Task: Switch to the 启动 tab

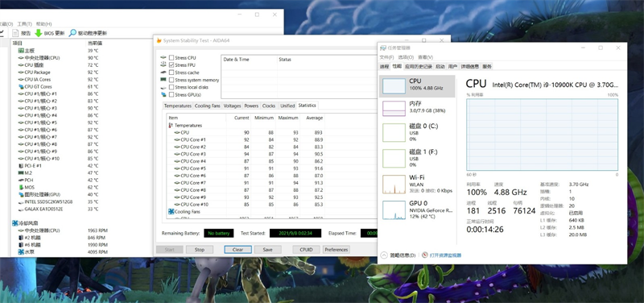Action: (x=440, y=67)
